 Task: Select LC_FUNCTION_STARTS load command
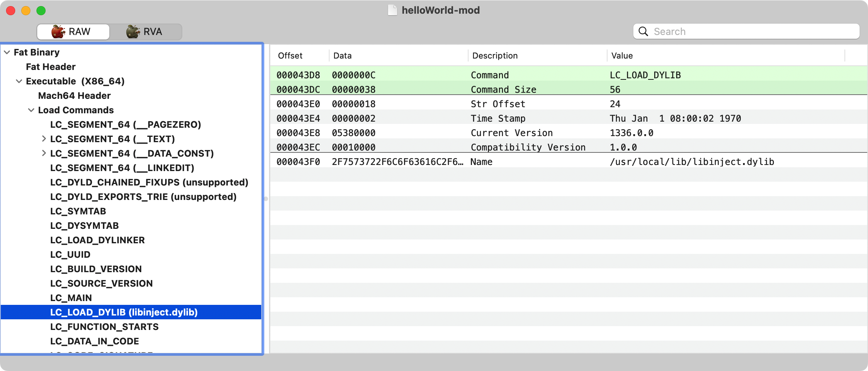(x=104, y=327)
